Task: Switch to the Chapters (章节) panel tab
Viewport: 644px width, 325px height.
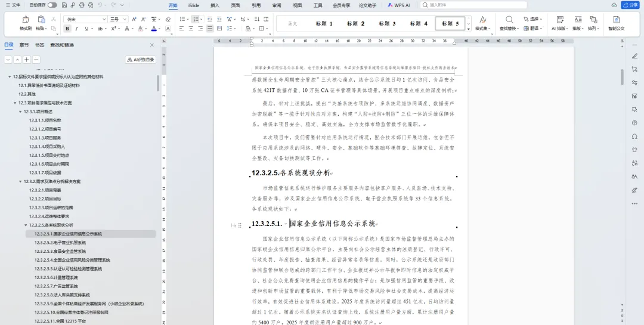Action: point(24,45)
